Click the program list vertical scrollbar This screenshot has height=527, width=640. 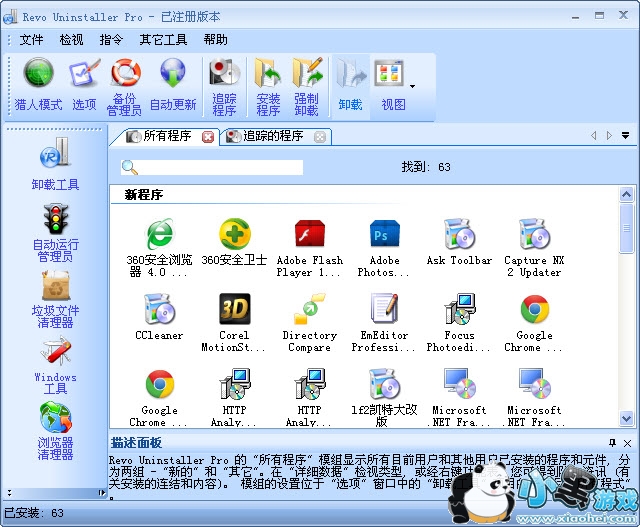(x=627, y=300)
